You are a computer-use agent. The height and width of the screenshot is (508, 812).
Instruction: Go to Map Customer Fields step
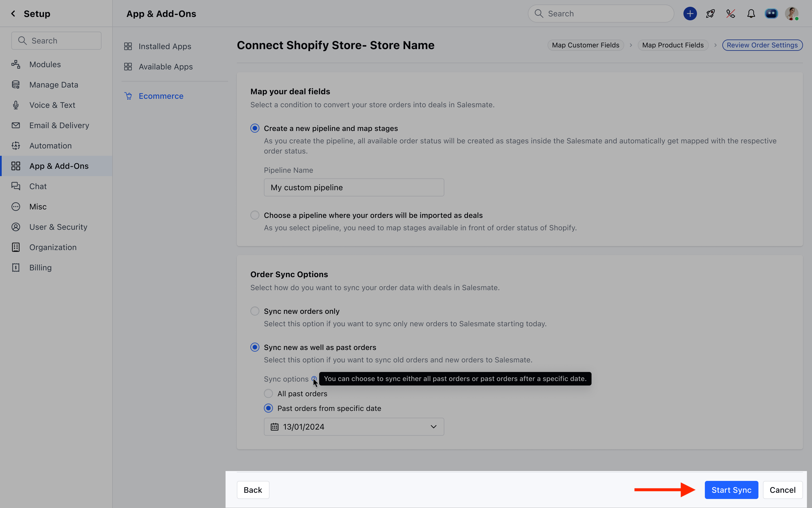(586, 45)
